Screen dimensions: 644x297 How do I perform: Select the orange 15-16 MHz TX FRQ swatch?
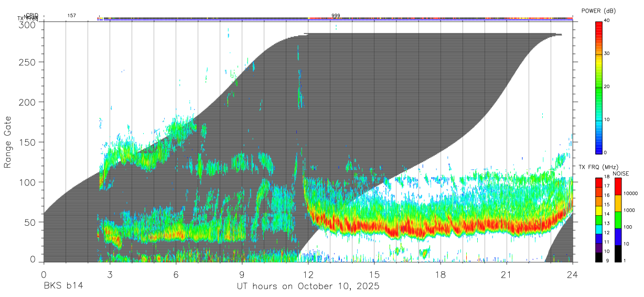[x=598, y=202]
